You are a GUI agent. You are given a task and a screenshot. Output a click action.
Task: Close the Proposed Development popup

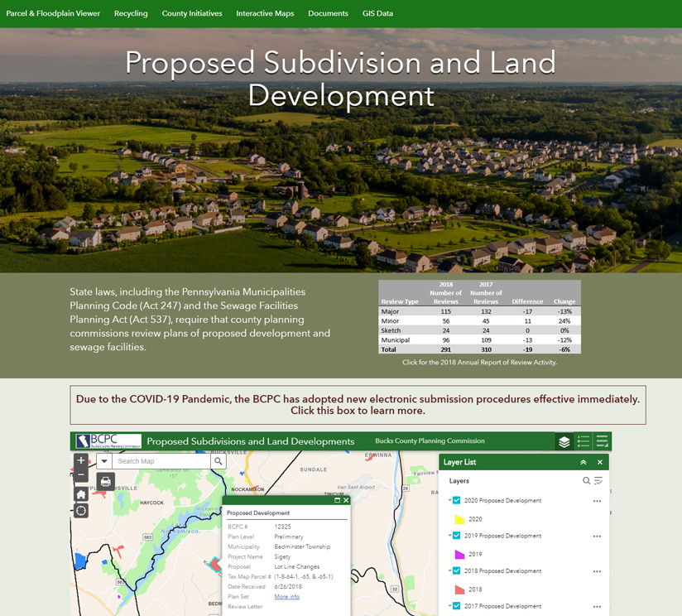point(346,500)
